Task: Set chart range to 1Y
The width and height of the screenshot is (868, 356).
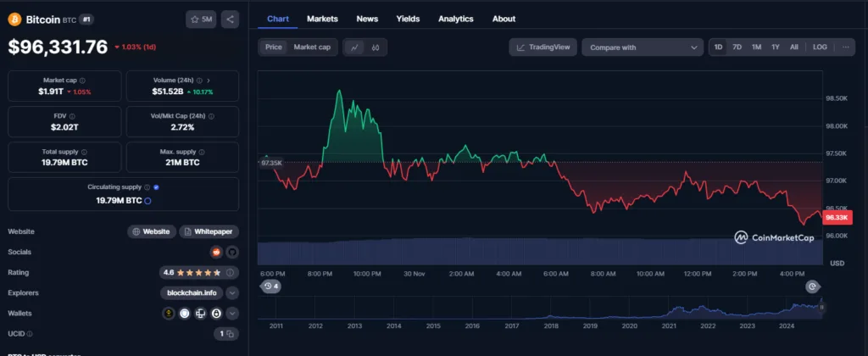Action: [x=776, y=47]
